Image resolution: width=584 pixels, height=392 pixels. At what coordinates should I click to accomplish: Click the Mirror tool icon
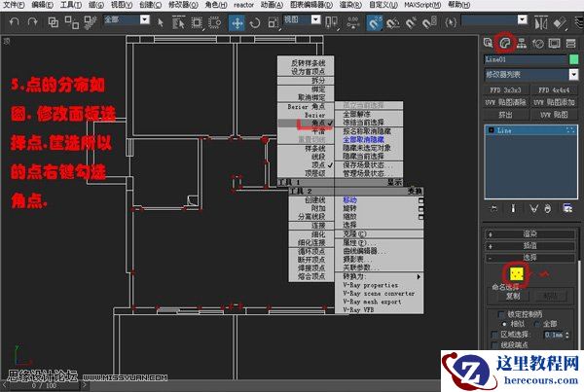pyautogui.click(x=541, y=23)
